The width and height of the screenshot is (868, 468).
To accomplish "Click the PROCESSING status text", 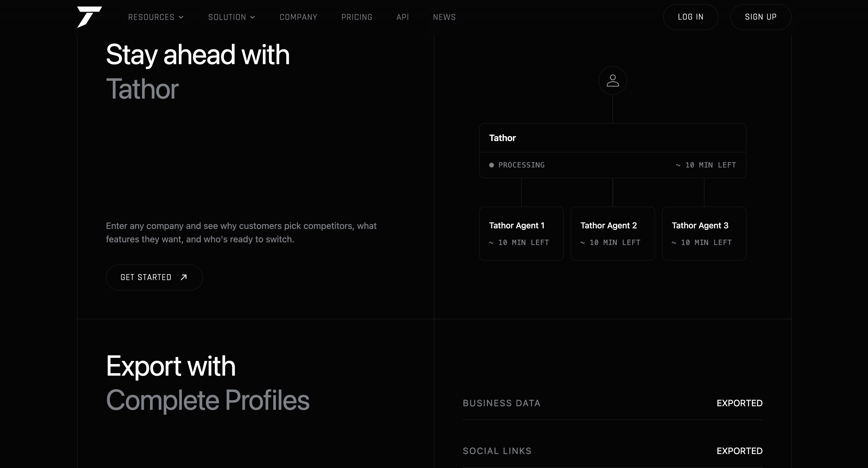I will point(521,165).
